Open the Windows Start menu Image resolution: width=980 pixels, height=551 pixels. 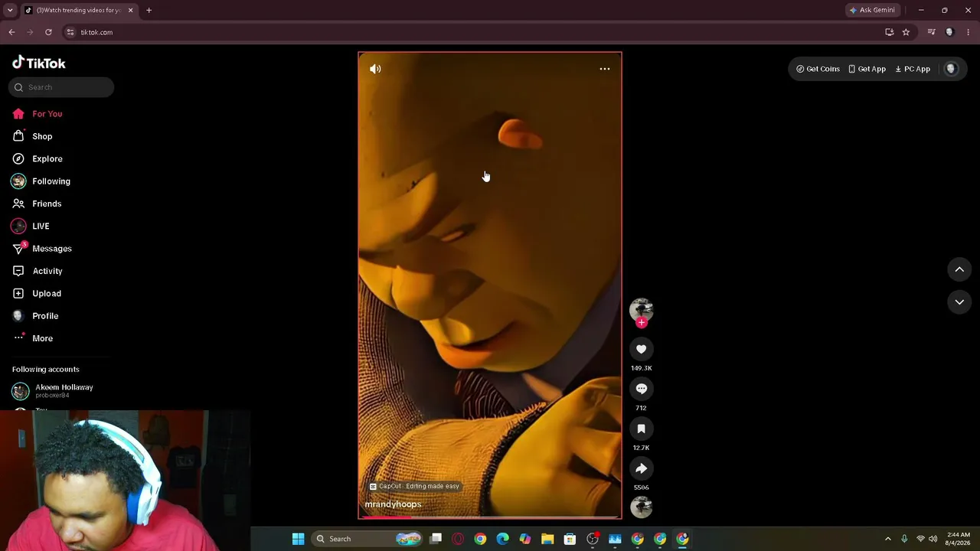pos(298,539)
